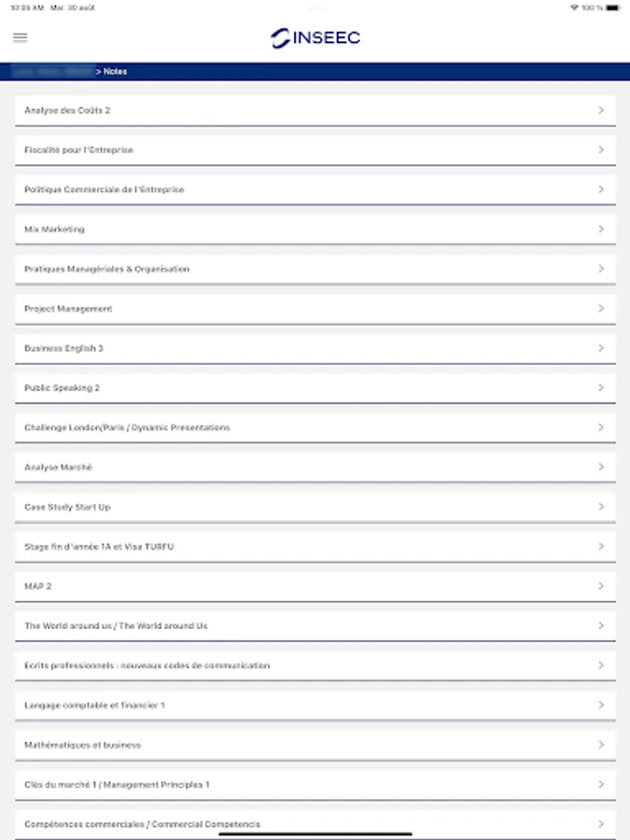Select Langage comptable et financier 1
630x840 pixels.
coord(94,706)
